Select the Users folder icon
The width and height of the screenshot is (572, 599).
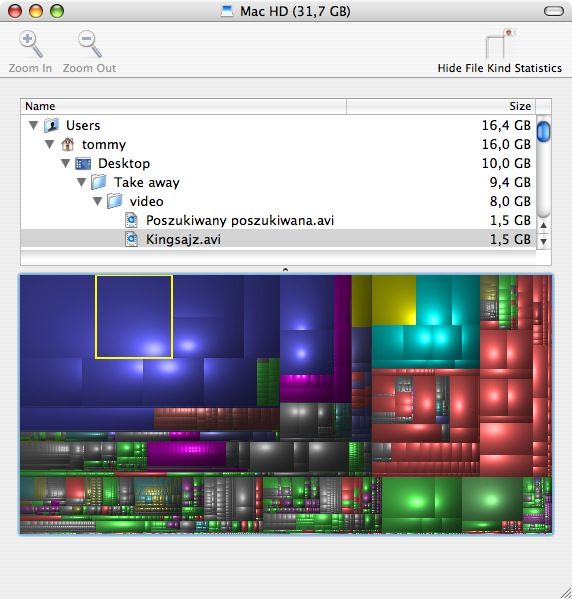(x=51, y=125)
